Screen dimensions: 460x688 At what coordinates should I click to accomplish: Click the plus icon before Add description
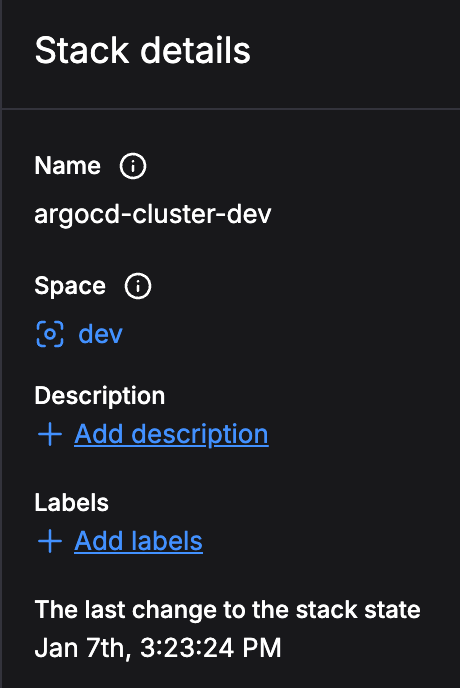[50, 434]
